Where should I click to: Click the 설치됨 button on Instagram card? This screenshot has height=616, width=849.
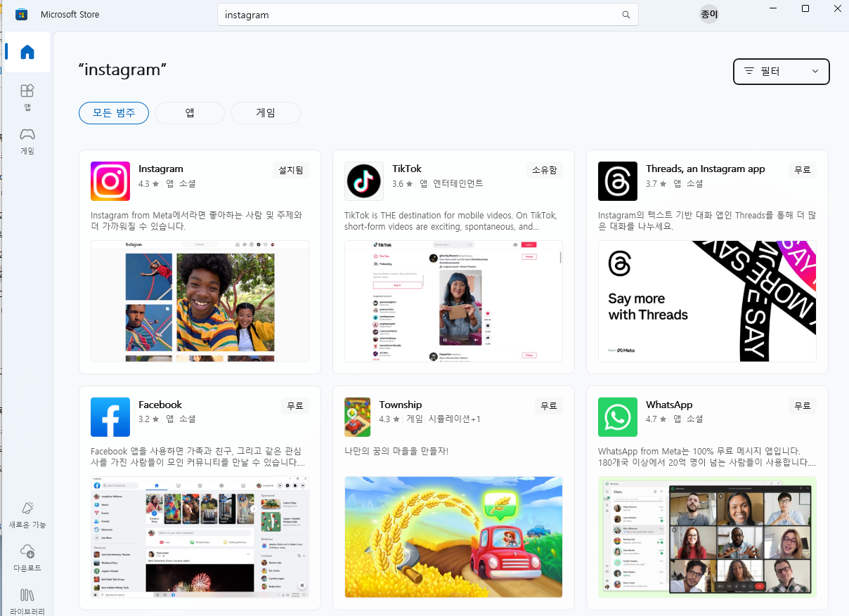(x=291, y=170)
